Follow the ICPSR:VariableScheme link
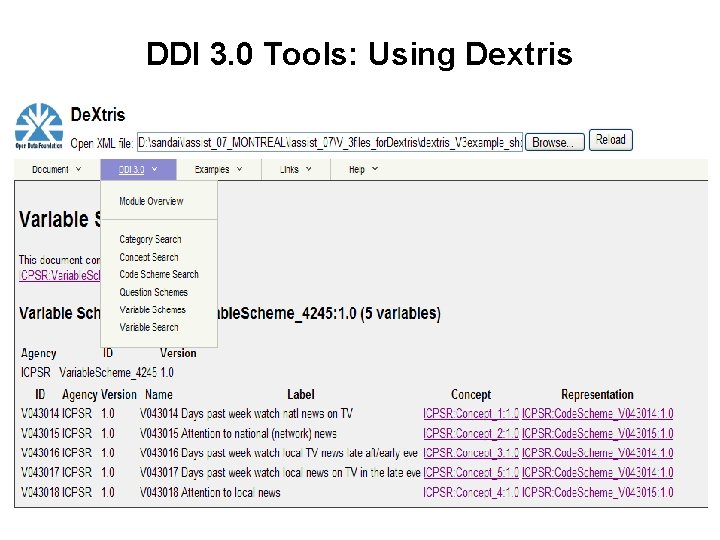Screen dimensions: 720x540 click(60, 276)
